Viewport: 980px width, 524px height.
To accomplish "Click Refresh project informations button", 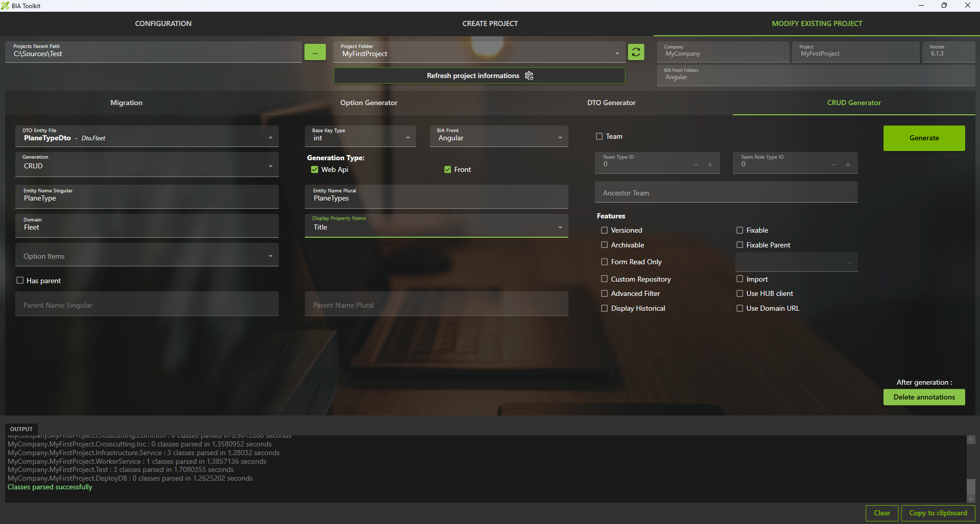I will [480, 76].
